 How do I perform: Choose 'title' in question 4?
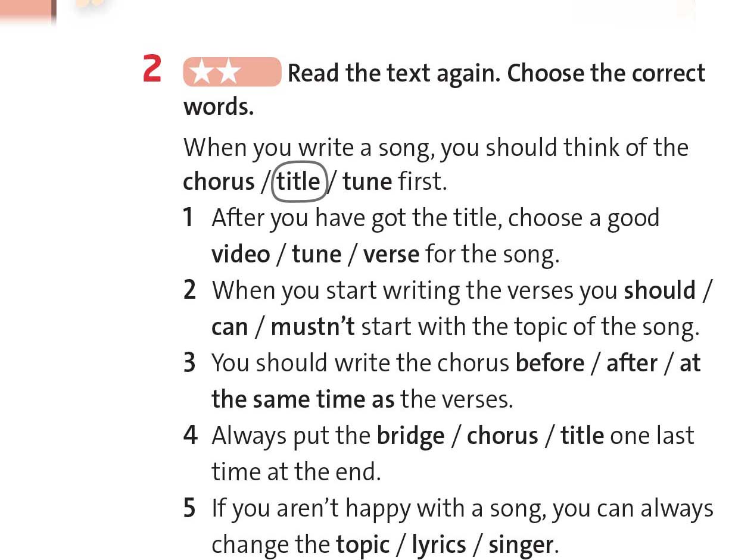point(582,436)
